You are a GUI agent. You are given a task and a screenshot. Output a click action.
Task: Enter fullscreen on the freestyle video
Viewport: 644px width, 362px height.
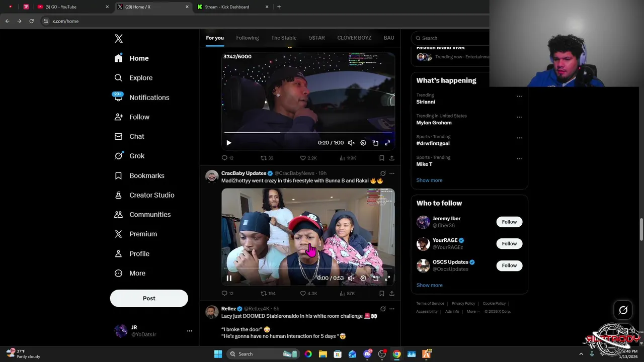pyautogui.click(x=387, y=278)
